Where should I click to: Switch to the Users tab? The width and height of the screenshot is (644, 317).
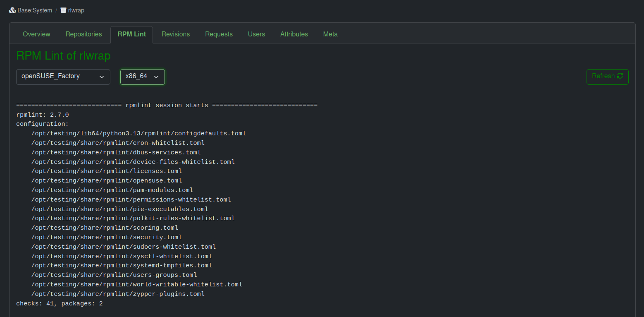256,34
